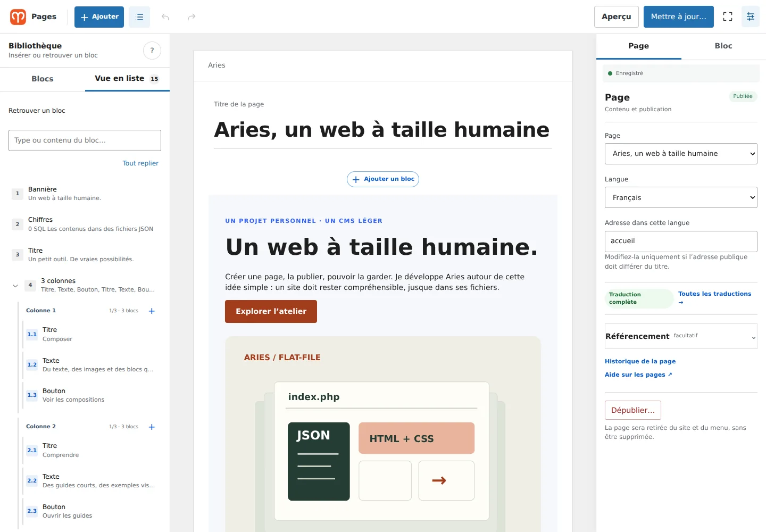Viewport: 766px width, 532px height.
Task: Open the Bloc settings tab
Action: pos(723,46)
